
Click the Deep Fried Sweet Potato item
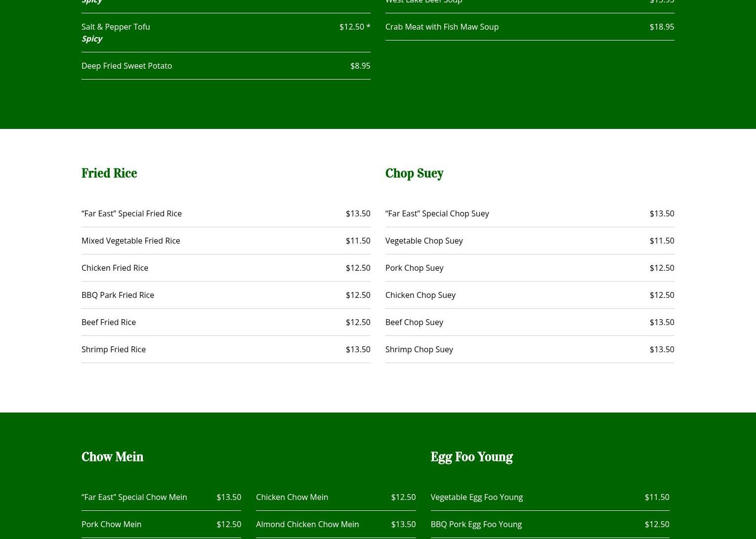(x=126, y=66)
